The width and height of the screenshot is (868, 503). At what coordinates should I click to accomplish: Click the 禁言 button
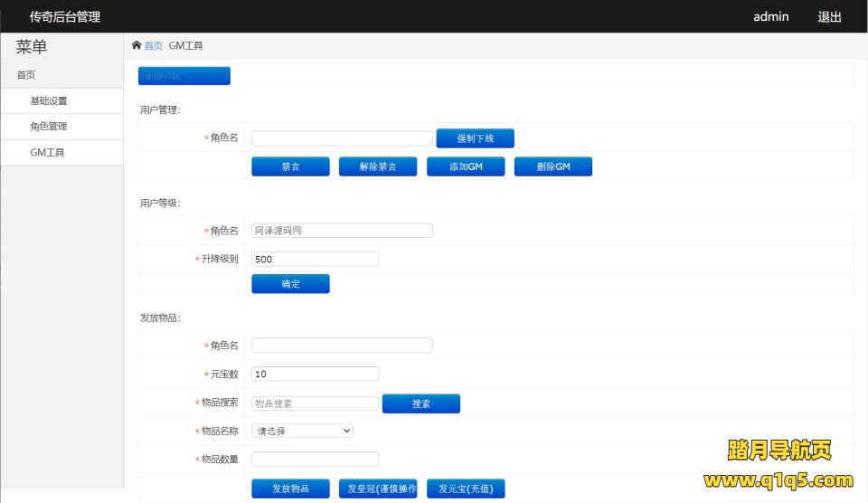(x=290, y=166)
